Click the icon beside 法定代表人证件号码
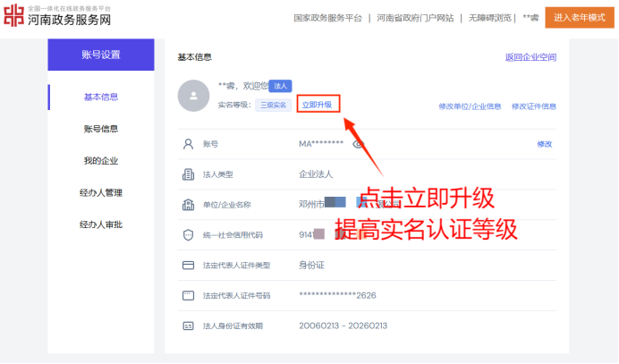 188,295
